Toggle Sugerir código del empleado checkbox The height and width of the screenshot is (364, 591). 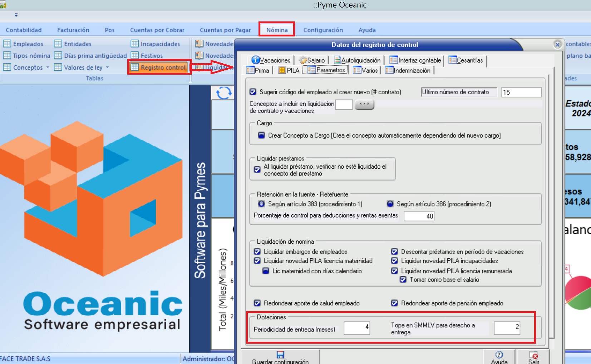click(253, 92)
